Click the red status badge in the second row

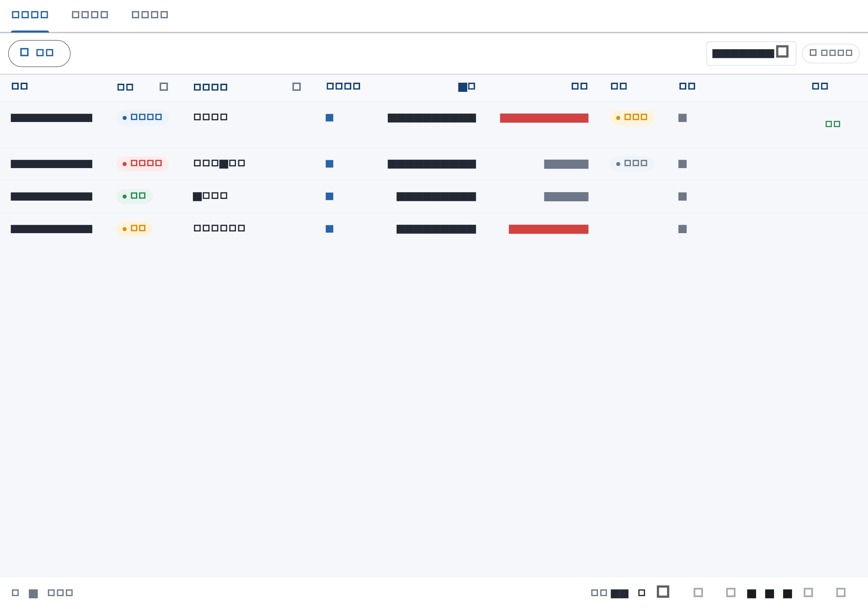click(142, 164)
